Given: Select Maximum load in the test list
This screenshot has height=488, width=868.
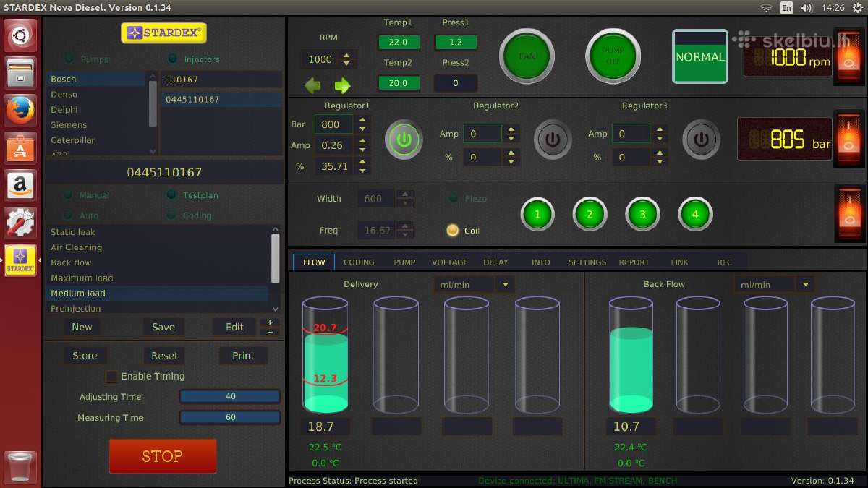Looking at the screenshot, I should (x=157, y=278).
